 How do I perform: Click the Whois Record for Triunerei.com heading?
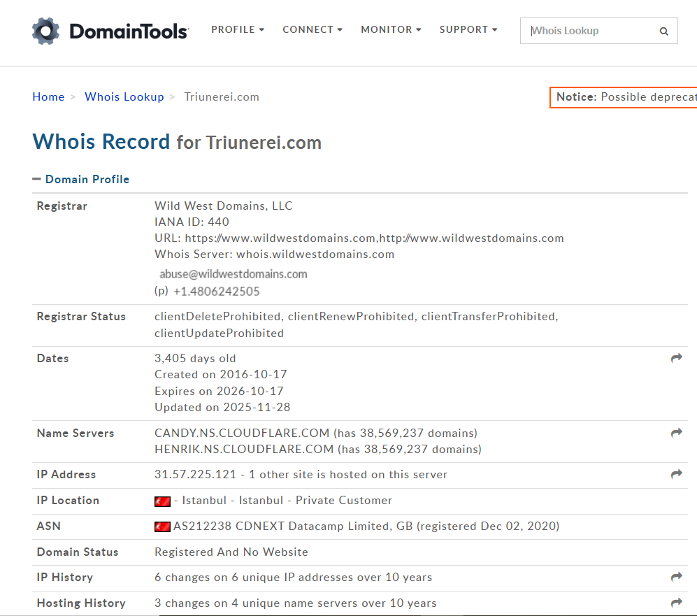point(177,142)
